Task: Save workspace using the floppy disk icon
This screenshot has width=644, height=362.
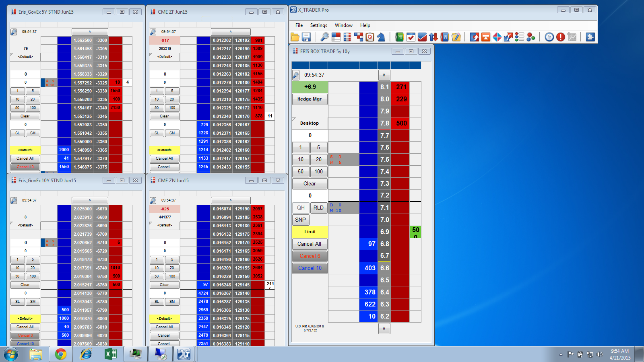Action: [x=306, y=37]
